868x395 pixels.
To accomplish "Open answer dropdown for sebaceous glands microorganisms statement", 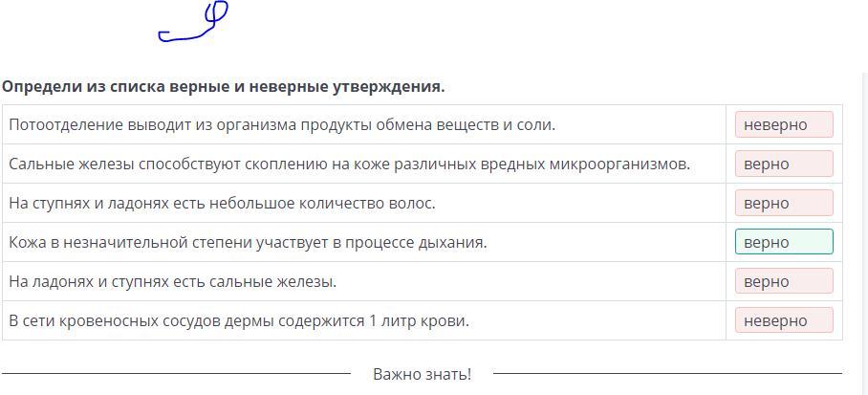I will (784, 164).
